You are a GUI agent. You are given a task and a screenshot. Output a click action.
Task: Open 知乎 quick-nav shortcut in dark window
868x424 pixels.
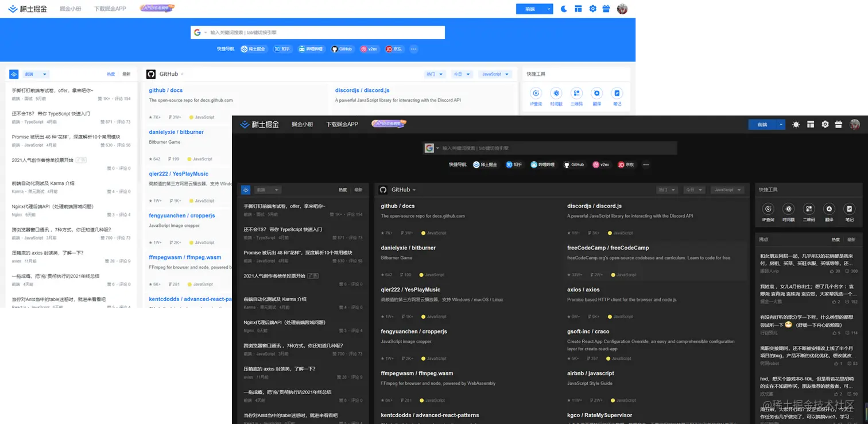(x=514, y=164)
